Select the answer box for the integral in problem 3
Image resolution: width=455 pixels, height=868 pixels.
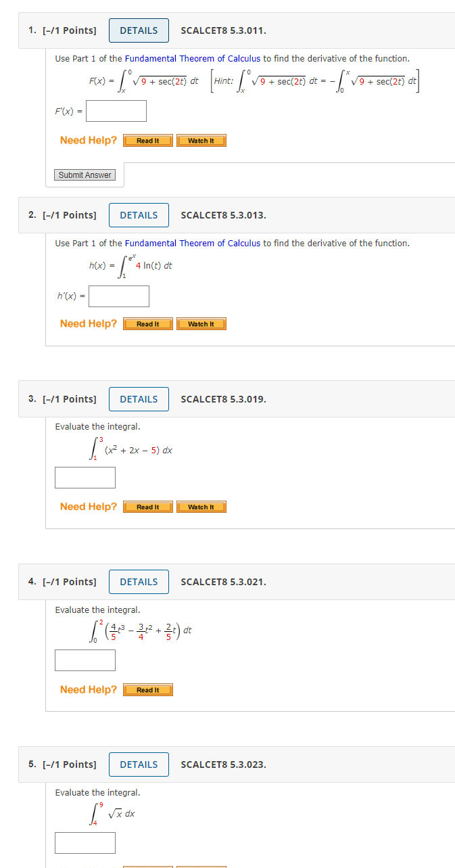[x=85, y=477]
